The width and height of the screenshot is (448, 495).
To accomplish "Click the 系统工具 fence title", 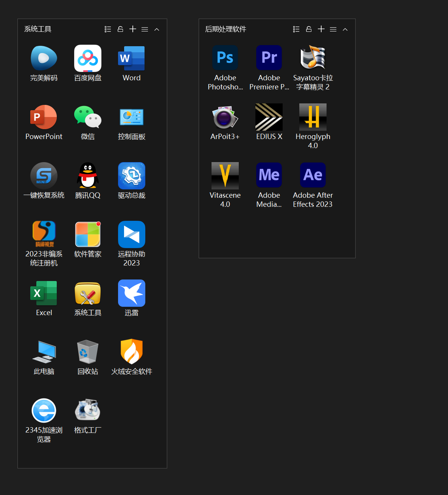I will 38,29.
